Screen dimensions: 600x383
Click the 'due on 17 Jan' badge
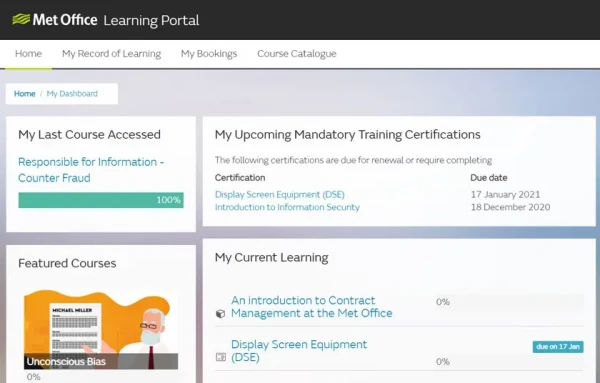558,347
